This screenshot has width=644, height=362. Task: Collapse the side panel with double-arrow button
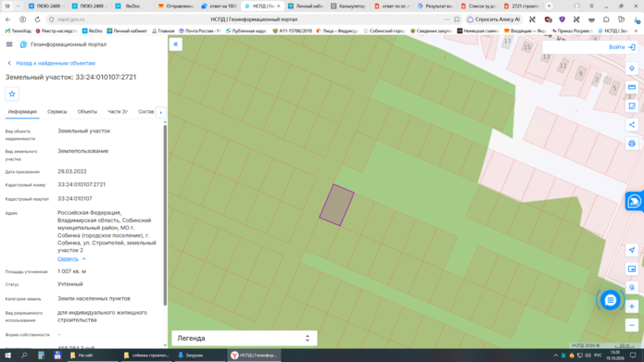coord(175,44)
